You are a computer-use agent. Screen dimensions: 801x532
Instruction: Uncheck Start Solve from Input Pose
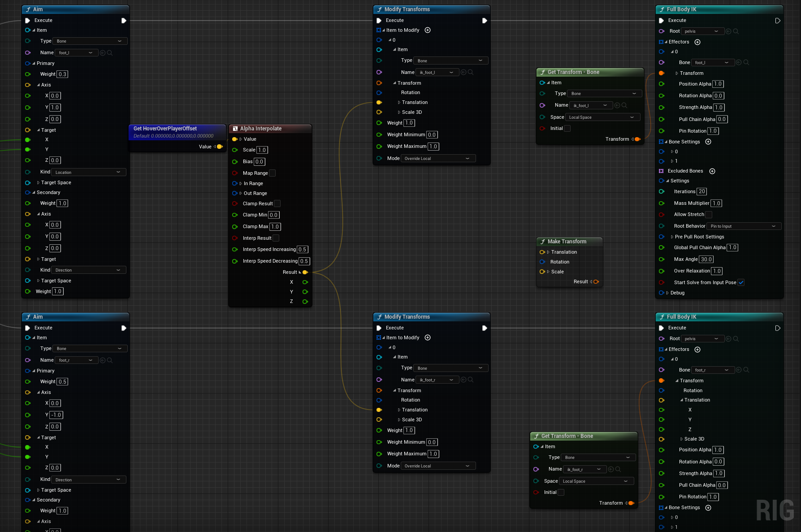click(x=741, y=282)
